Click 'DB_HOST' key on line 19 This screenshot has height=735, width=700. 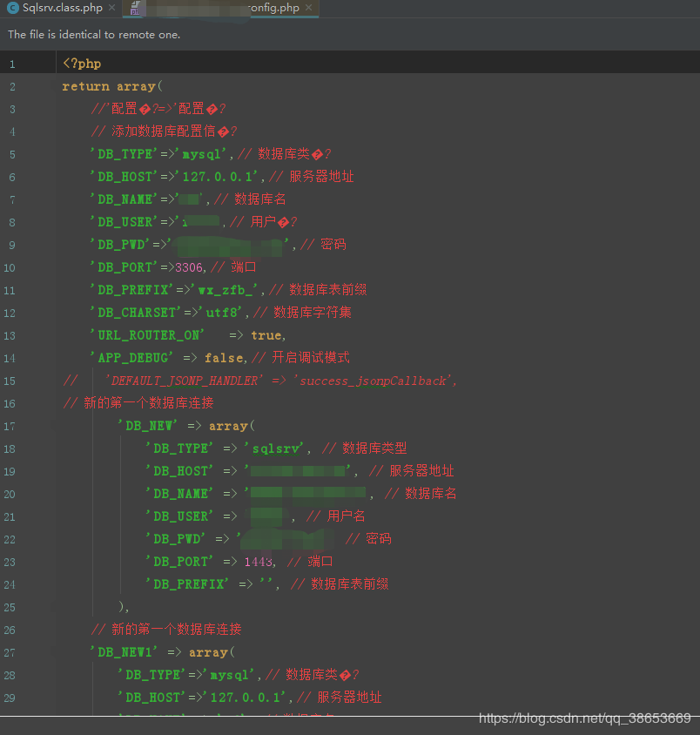179,471
